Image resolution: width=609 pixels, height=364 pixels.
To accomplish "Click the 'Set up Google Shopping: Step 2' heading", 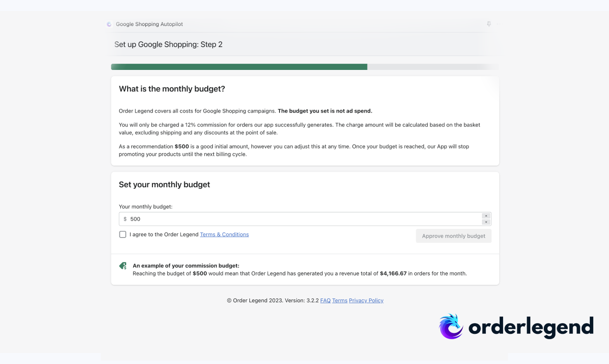I will point(168,45).
